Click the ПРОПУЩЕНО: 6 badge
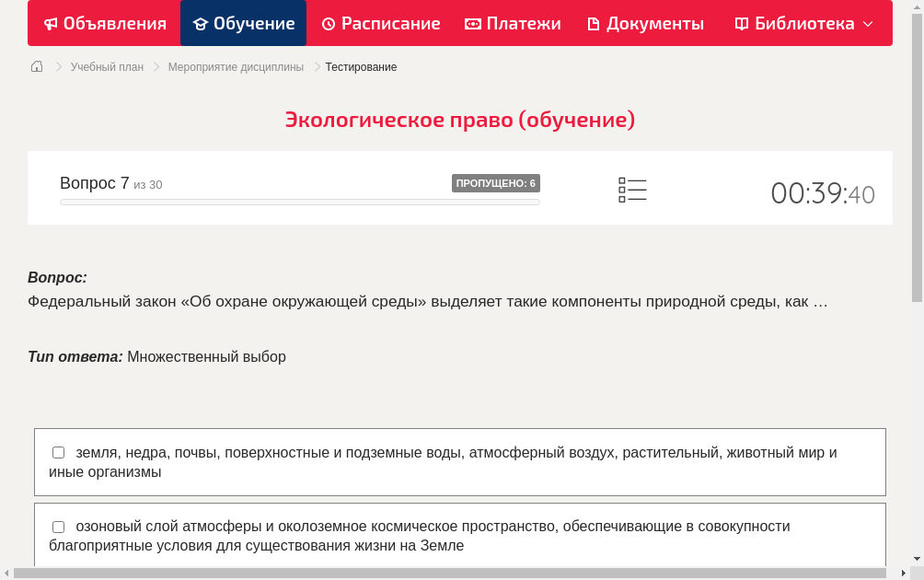The image size is (924, 580). pos(496,182)
